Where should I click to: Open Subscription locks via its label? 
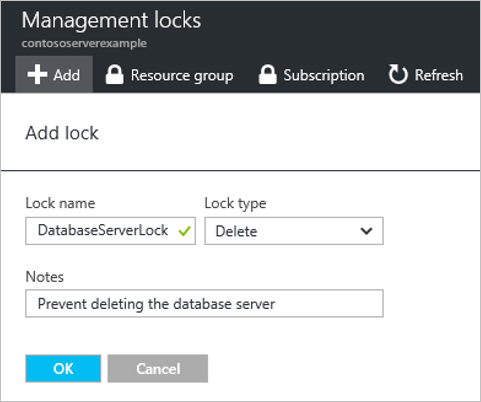(324, 76)
